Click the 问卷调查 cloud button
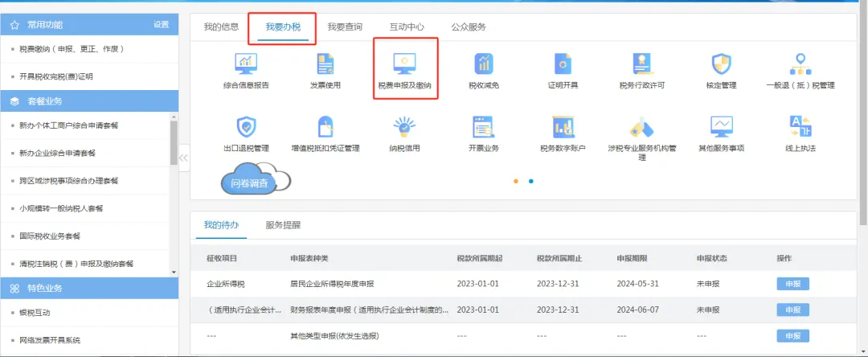Image resolution: width=868 pixels, height=357 pixels. click(x=250, y=183)
